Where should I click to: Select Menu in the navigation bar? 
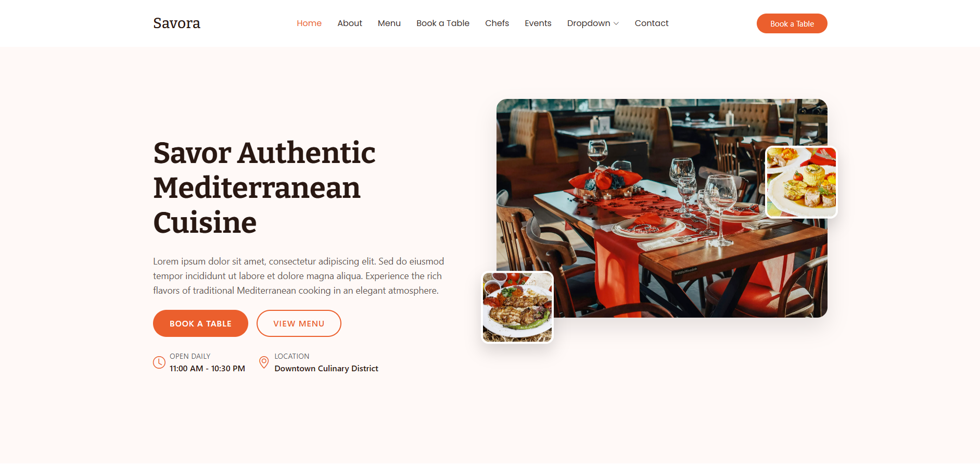(389, 23)
